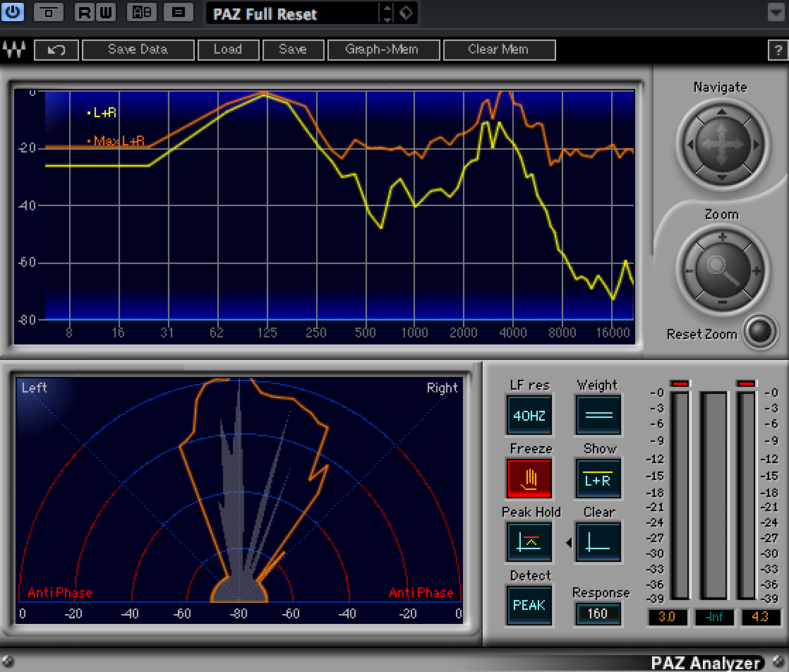The image size is (789, 672).
Task: Click Load in the Waves toolbar
Action: pos(227,50)
